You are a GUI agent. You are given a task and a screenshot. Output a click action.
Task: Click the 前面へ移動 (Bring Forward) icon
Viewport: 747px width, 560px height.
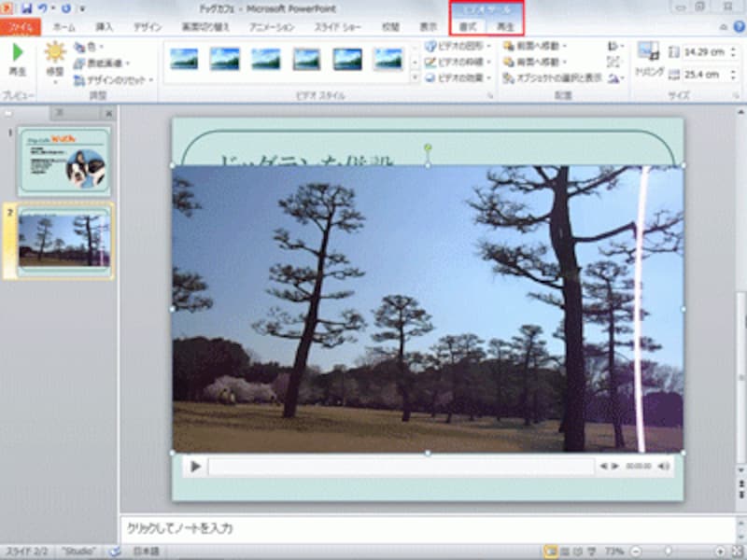[x=510, y=47]
